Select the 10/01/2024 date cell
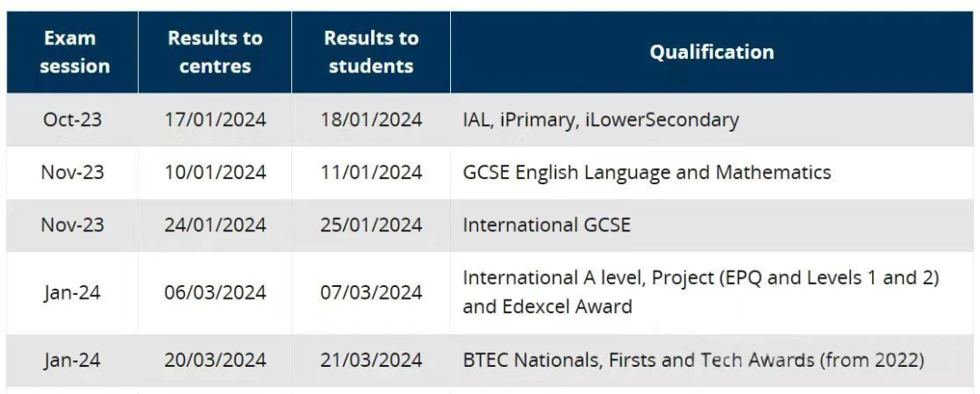 click(x=215, y=172)
